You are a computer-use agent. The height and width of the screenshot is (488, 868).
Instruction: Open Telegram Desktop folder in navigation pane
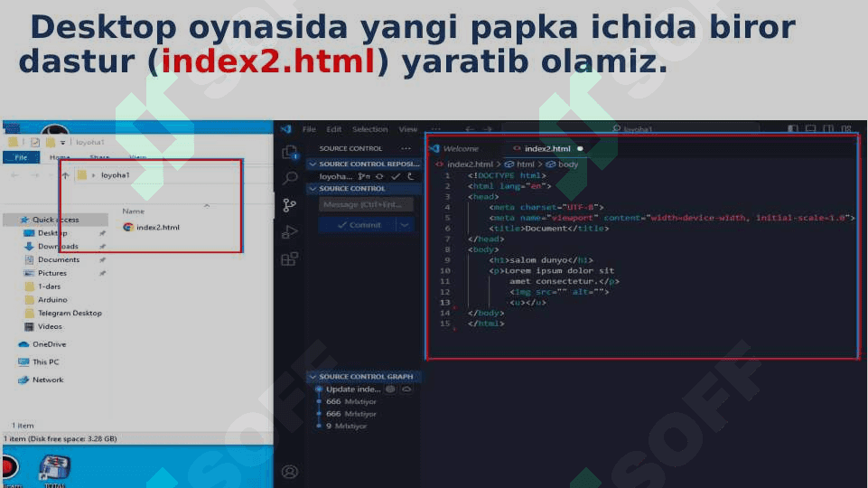(x=70, y=313)
